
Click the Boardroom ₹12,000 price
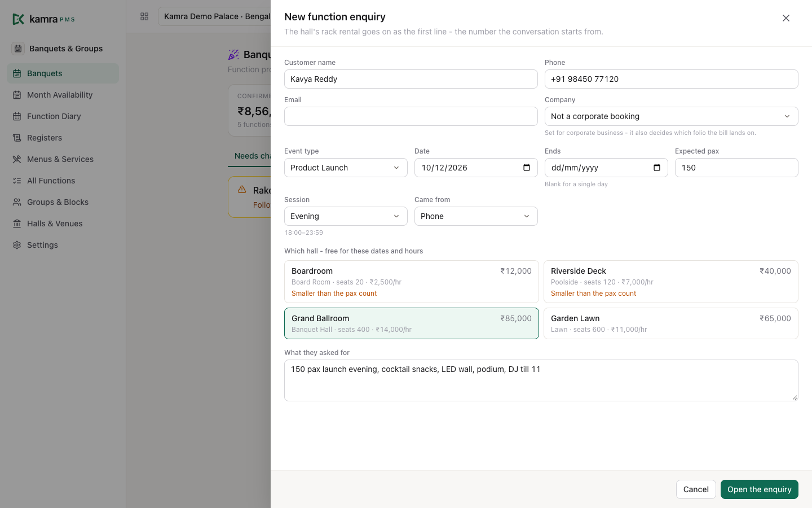tap(516, 271)
